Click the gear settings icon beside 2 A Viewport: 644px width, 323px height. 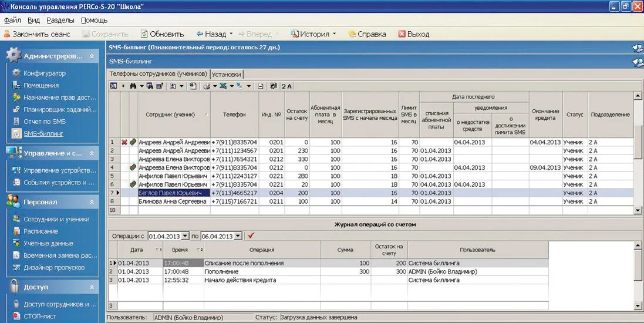273,86
